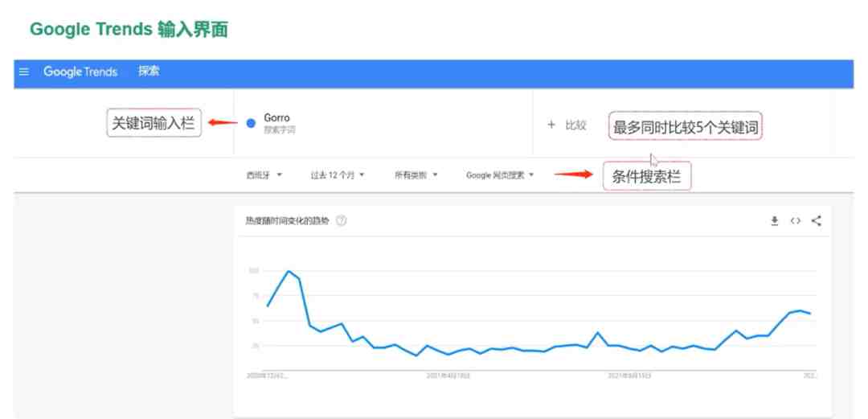Open the 探索 tab in the header
Viewport: 868px width, 419px height.
click(149, 72)
